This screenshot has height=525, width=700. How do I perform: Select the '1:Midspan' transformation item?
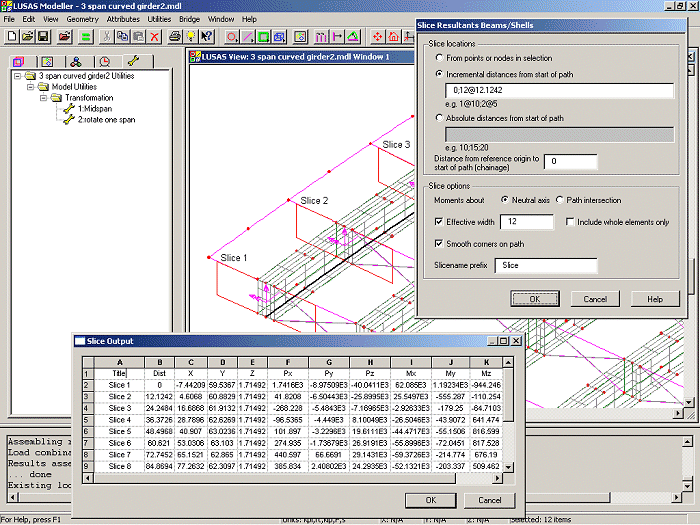(95, 108)
